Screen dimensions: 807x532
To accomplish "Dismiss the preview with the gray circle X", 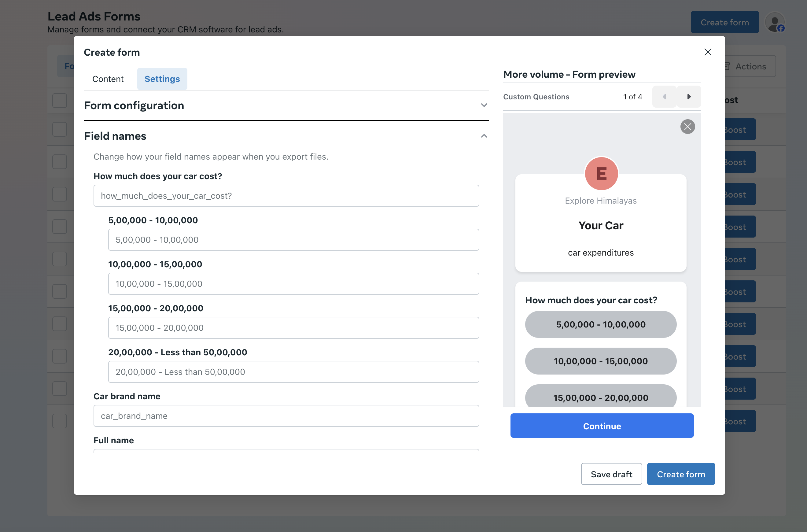I will (x=687, y=127).
